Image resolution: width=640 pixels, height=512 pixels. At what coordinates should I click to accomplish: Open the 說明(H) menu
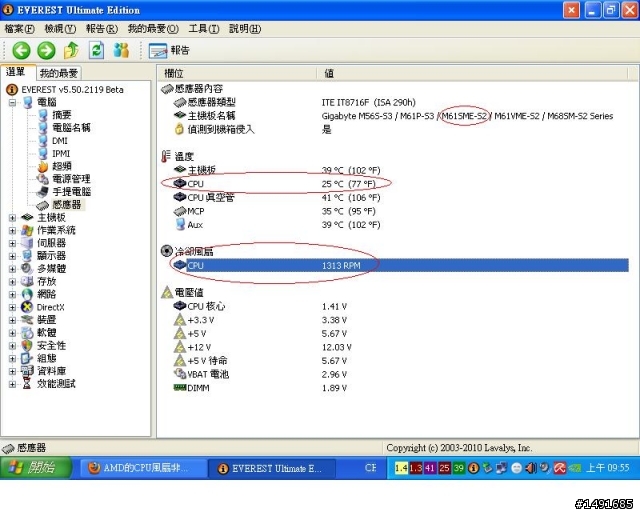coord(245,29)
